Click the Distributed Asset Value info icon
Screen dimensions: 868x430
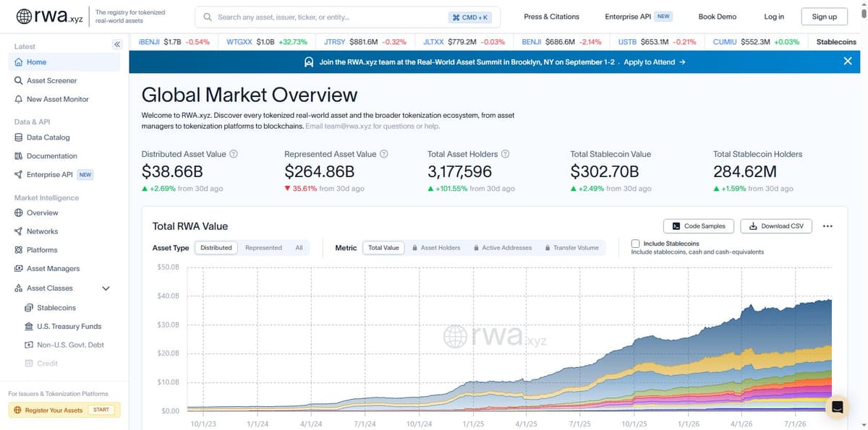coord(234,154)
